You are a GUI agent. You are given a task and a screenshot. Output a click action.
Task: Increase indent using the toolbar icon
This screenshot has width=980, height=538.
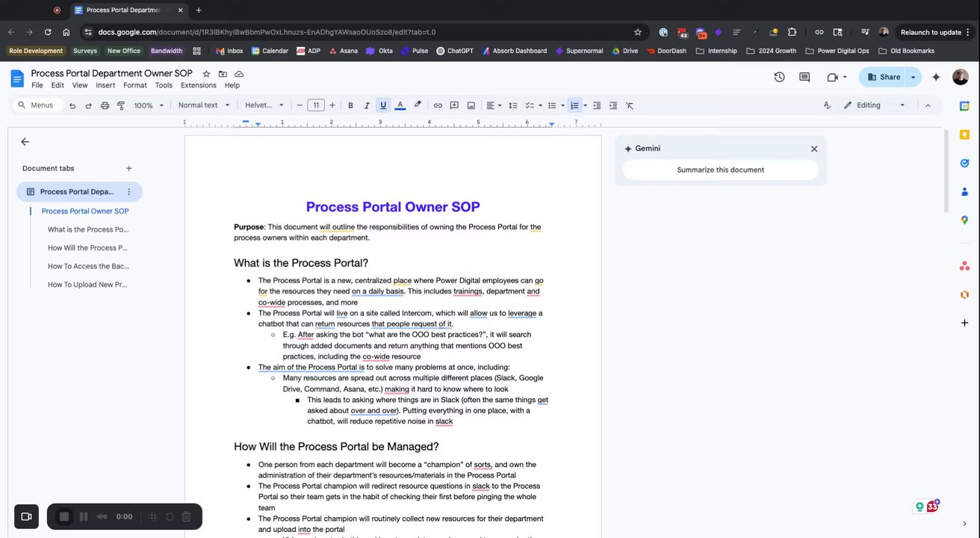tap(613, 105)
